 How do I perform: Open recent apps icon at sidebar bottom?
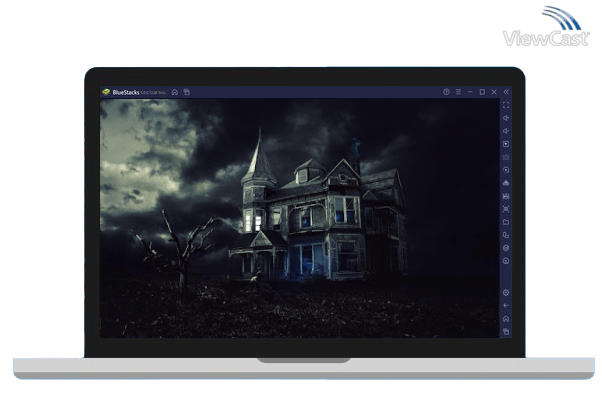506,332
